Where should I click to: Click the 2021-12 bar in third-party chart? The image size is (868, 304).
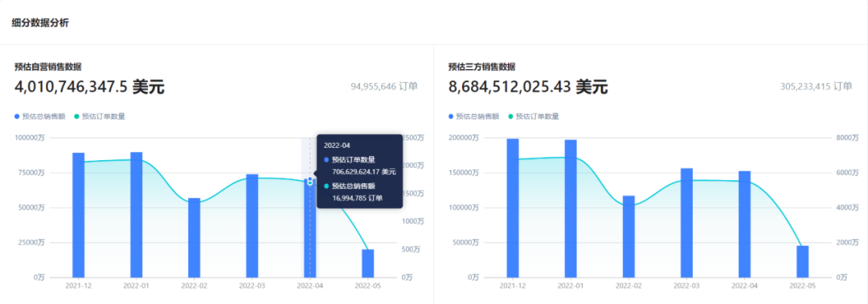(513, 208)
